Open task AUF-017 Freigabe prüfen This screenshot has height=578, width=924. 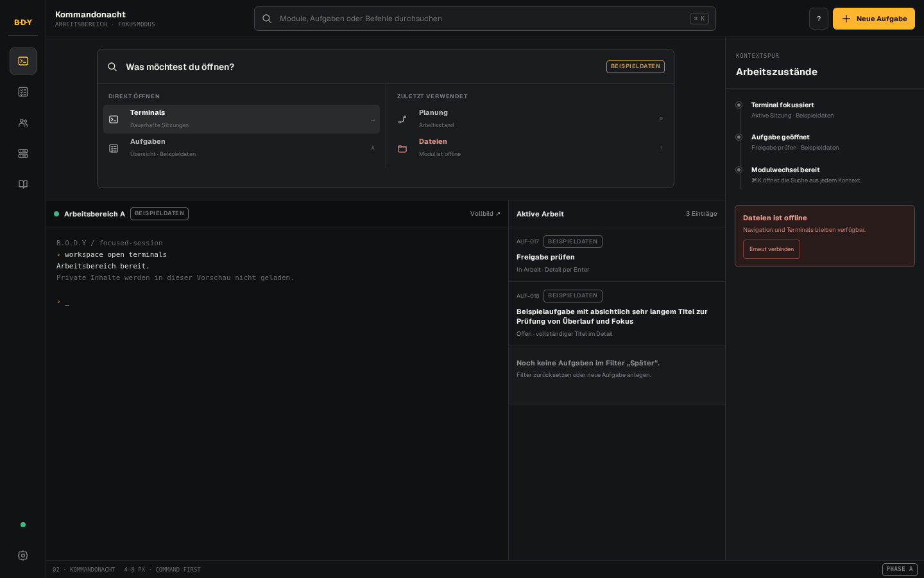point(617,254)
